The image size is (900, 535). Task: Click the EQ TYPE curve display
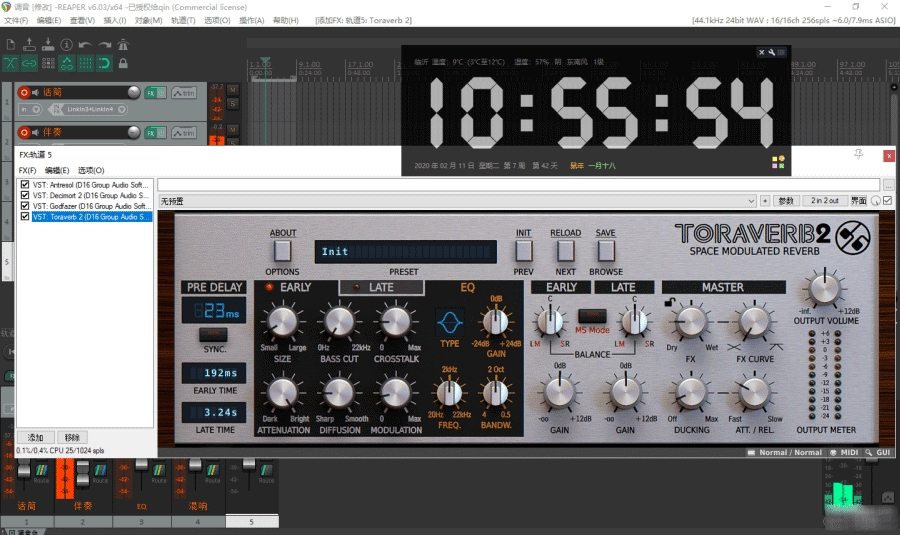tap(450, 322)
